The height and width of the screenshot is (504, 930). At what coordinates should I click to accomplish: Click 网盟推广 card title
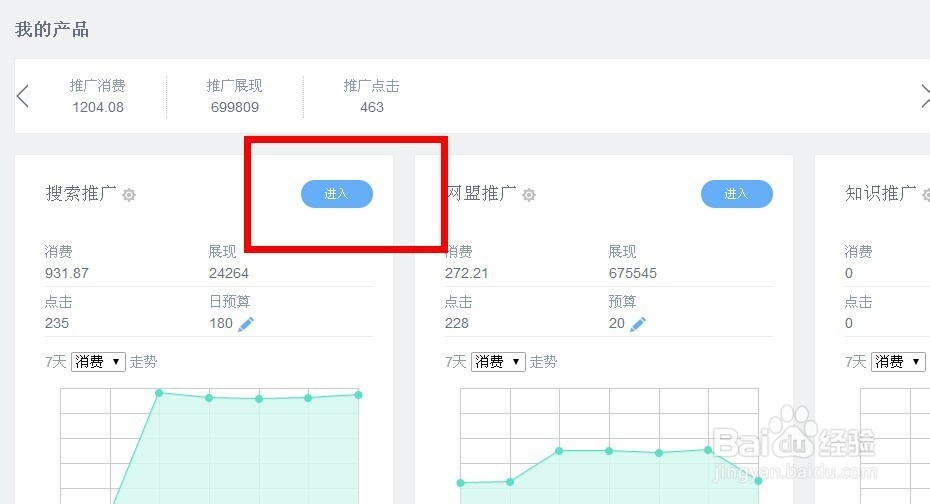tap(482, 193)
